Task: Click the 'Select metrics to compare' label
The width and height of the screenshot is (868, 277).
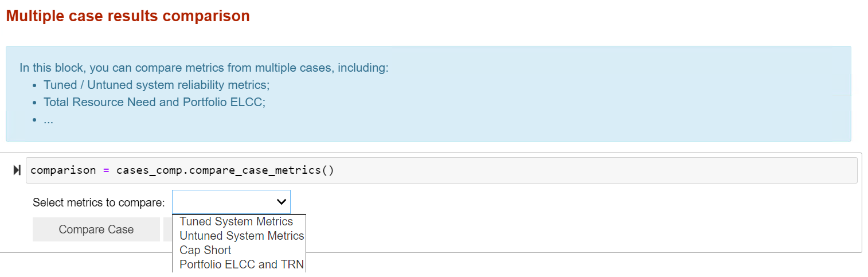Action: [x=99, y=202]
